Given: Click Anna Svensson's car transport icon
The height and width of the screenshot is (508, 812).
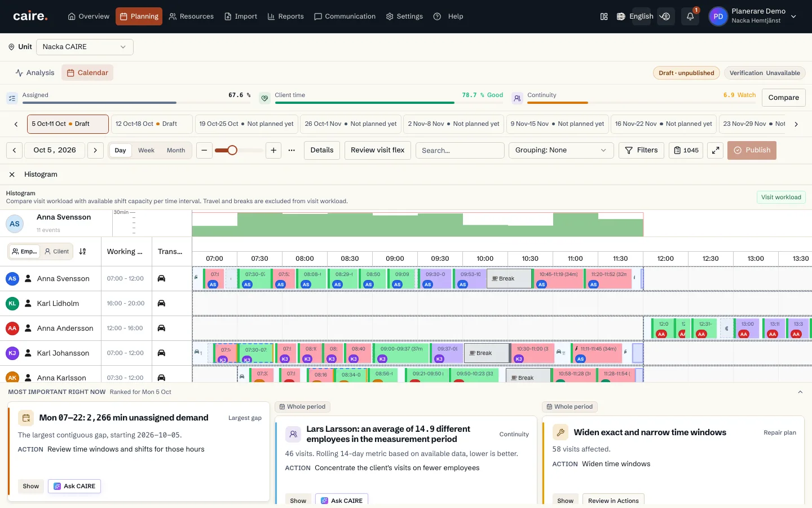Looking at the screenshot, I should (x=161, y=278).
